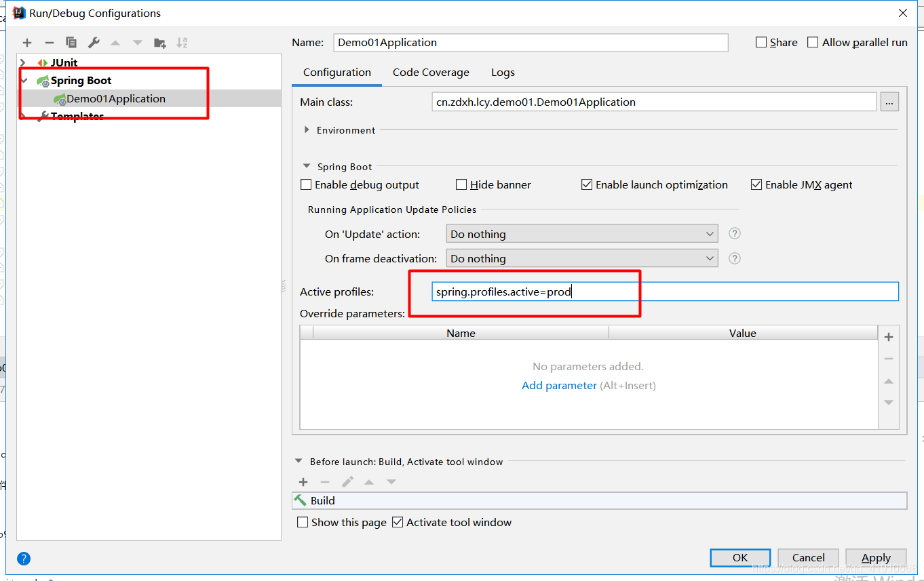
Task: Show help for frame deactivation policy
Action: pos(734,258)
